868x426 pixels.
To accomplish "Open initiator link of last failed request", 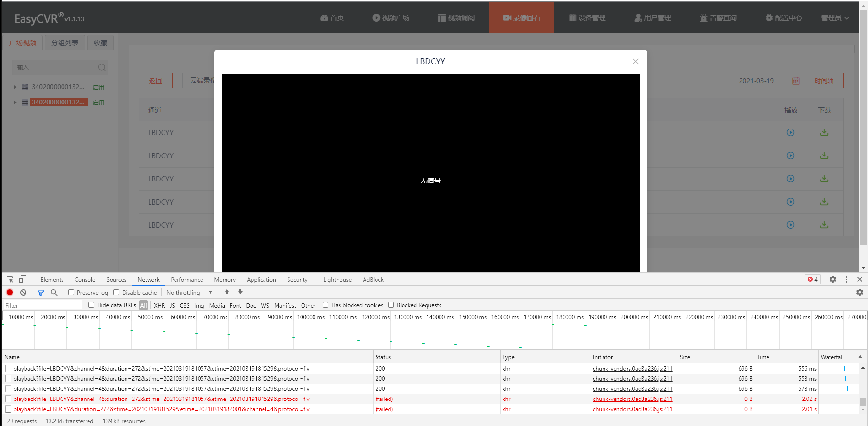I will (632, 409).
